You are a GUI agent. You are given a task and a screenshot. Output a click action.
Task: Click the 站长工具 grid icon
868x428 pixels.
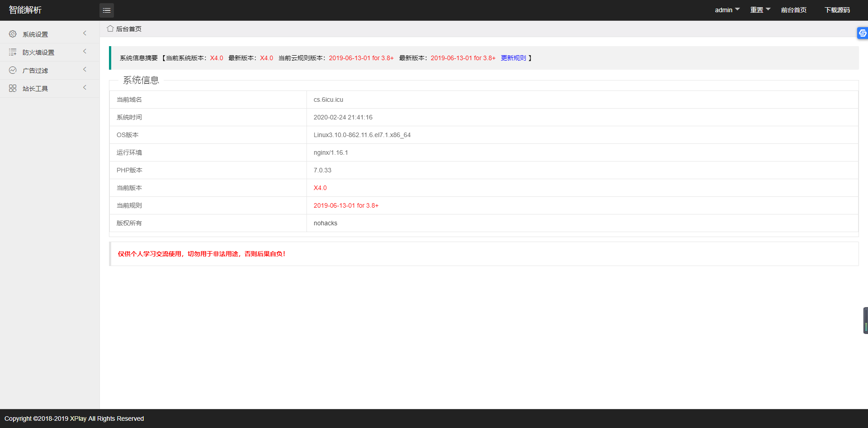[x=13, y=88]
